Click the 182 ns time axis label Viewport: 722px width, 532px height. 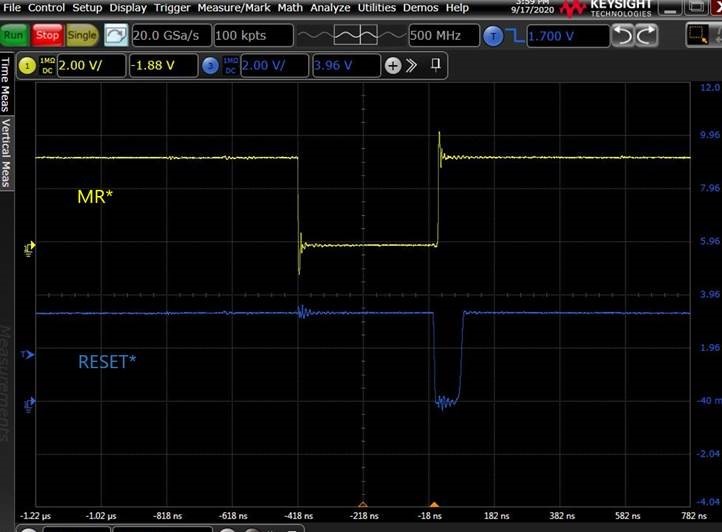(496, 516)
